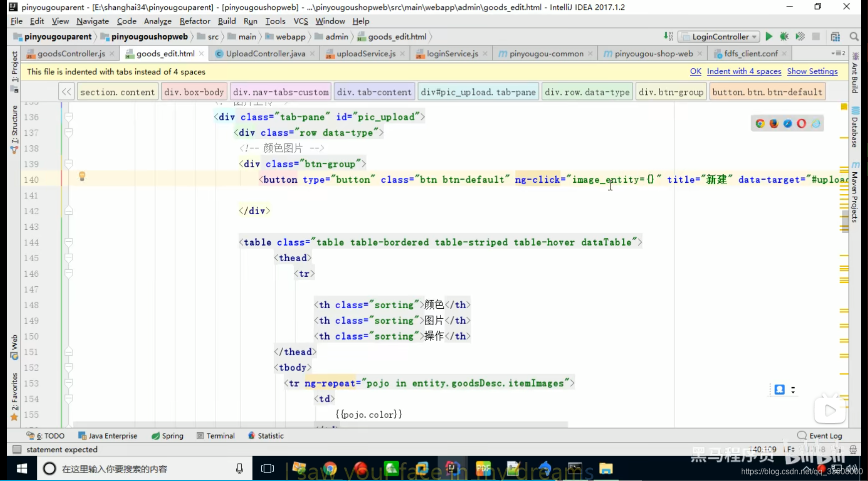Open the Favorites tool window
Image resolution: width=868 pixels, height=481 pixels.
[14, 397]
